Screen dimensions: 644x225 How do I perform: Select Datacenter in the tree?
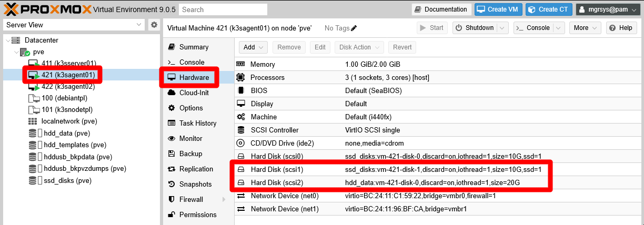pos(41,40)
